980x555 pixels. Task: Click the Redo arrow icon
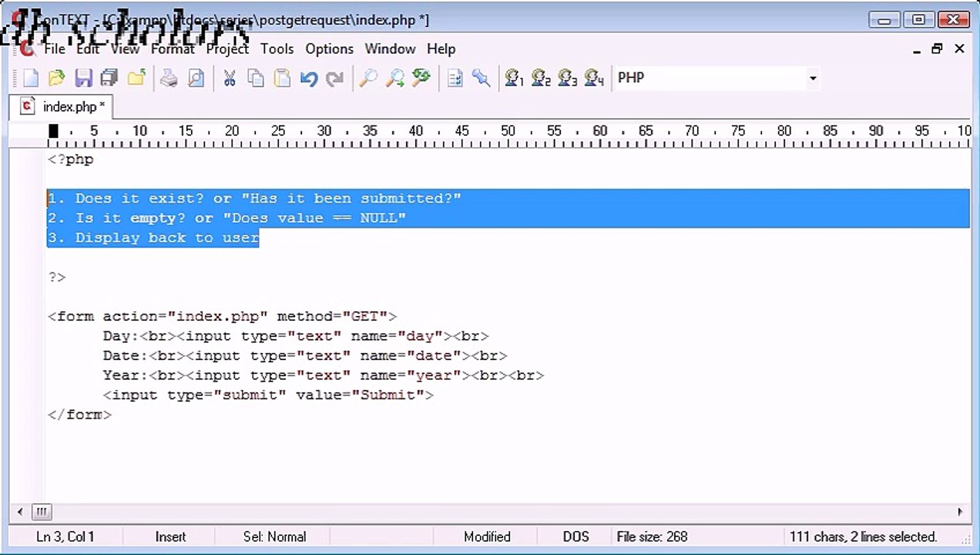tap(335, 78)
